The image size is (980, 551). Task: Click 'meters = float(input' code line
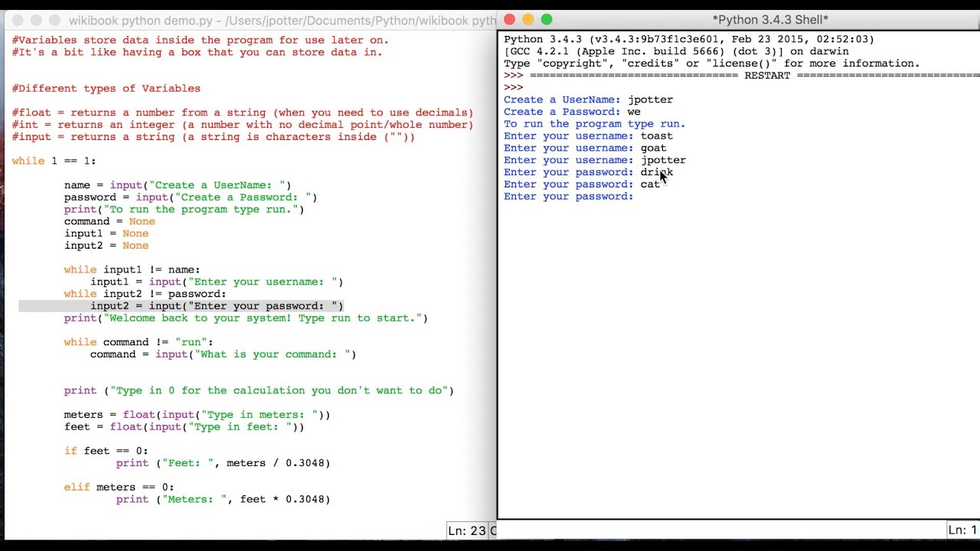198,415
